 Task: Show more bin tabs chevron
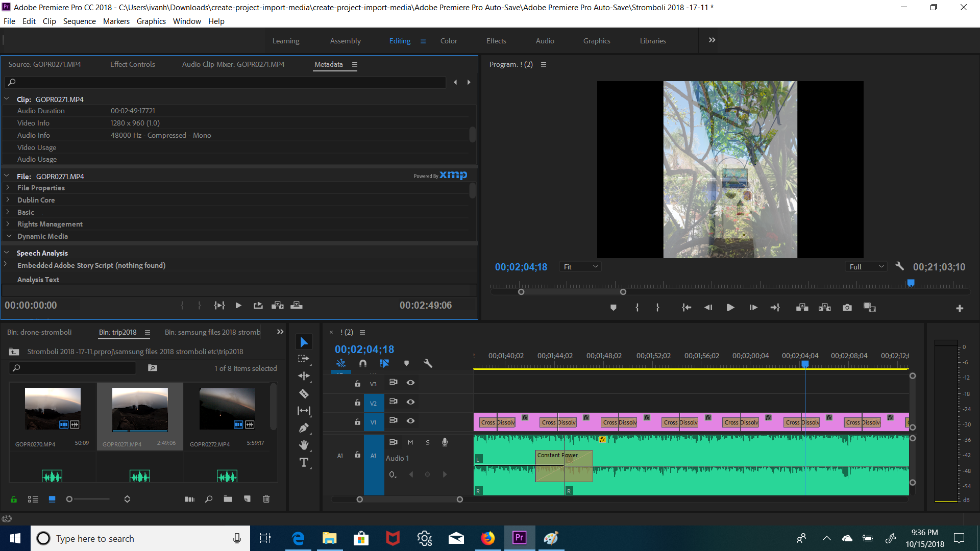tap(280, 332)
